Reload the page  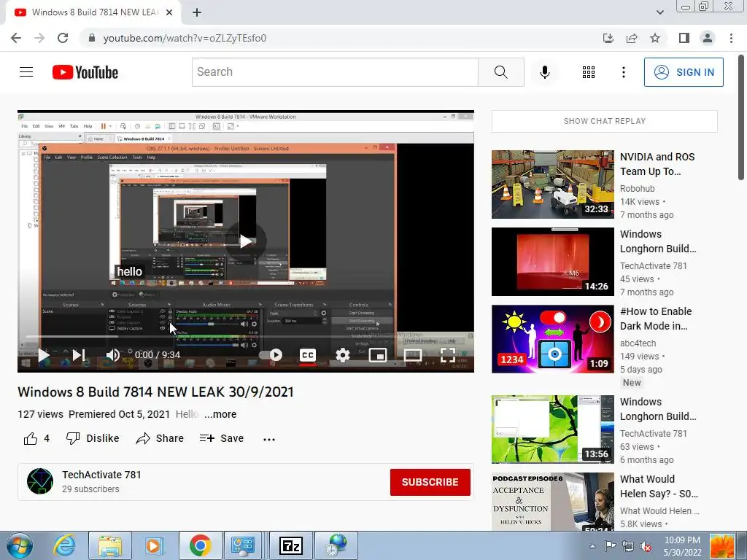coord(63,38)
